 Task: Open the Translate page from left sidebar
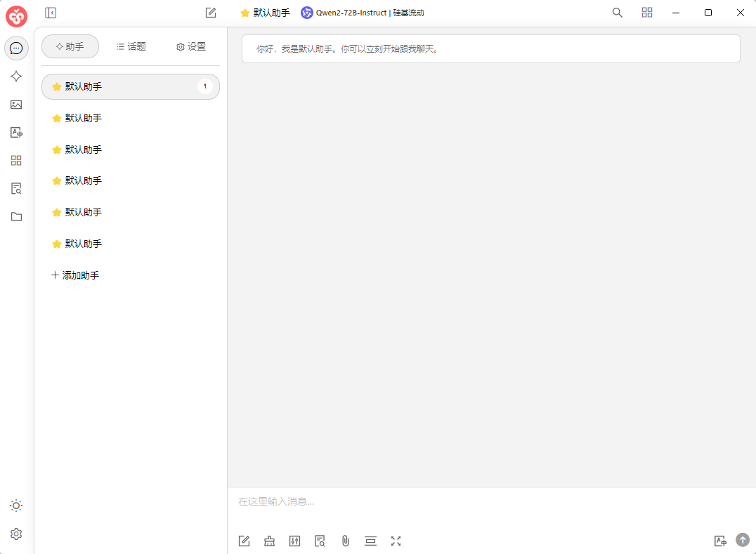tap(16, 133)
